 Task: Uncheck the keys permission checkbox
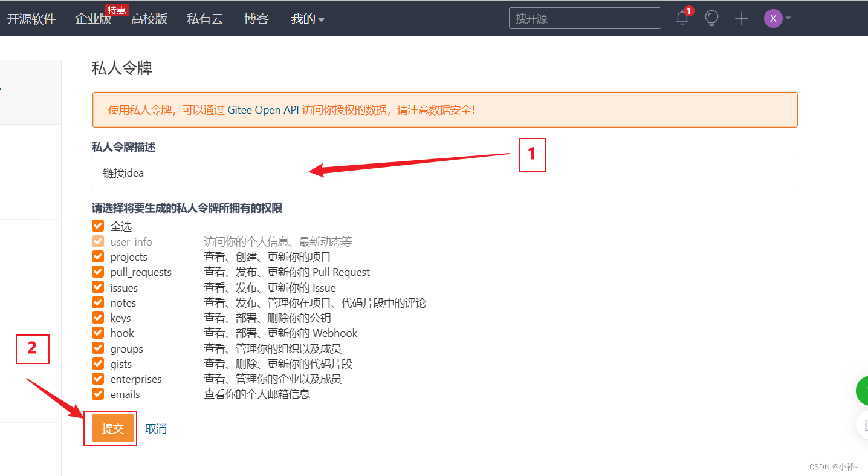coord(98,318)
